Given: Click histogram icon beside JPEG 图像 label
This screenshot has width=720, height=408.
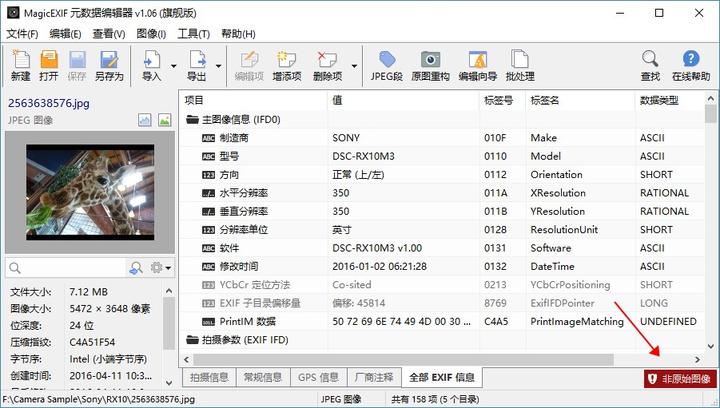Looking at the screenshot, I should [x=145, y=120].
